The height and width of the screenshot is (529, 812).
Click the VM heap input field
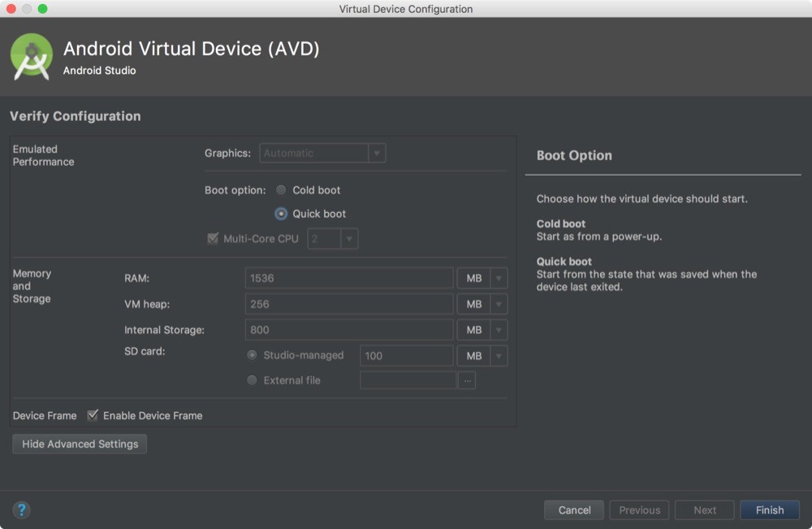pos(349,304)
